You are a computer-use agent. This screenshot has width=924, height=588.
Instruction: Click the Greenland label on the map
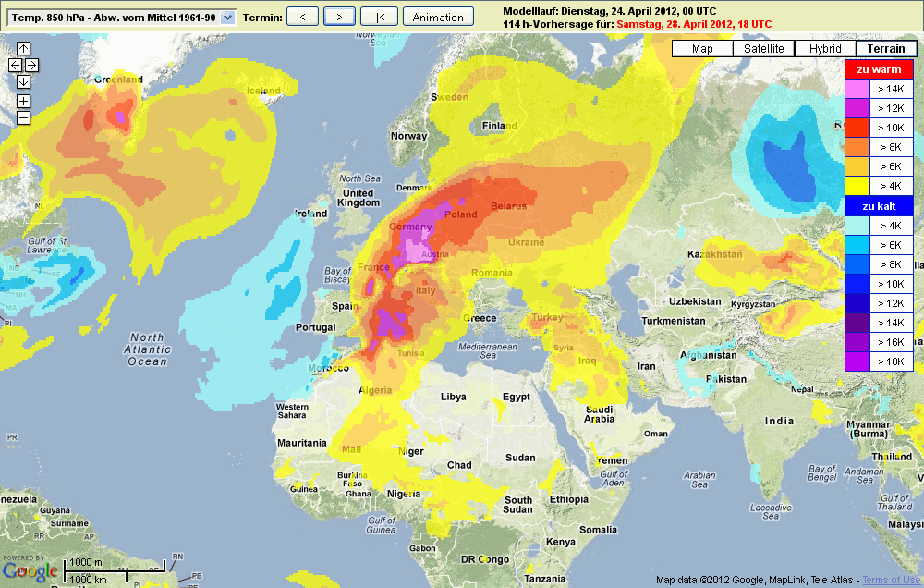[x=118, y=80]
